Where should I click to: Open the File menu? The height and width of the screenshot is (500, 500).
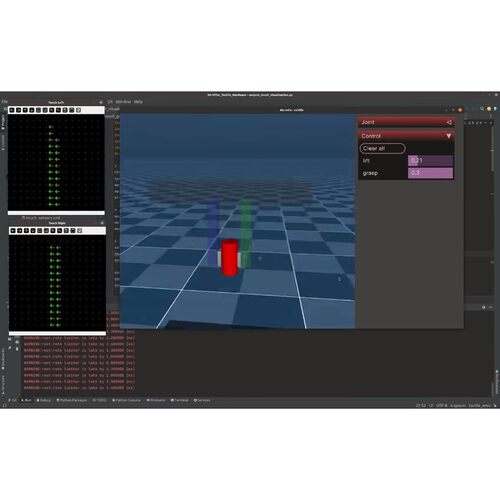tap(5, 101)
